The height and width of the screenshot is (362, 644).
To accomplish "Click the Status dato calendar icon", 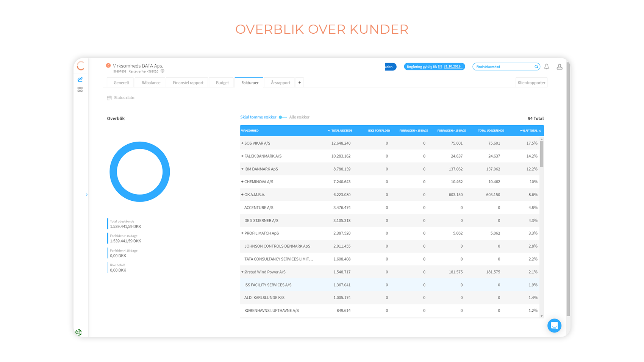I will coord(109,98).
